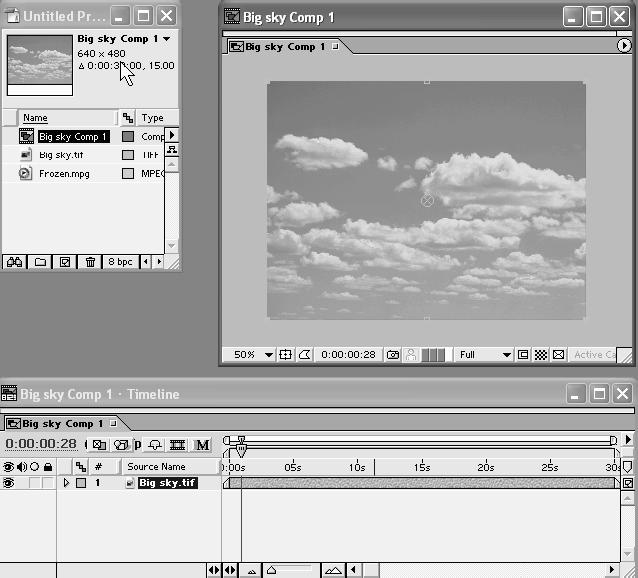Viewport: 638px width, 578px height.
Task: Click the 0:00:00:28 timecode in Timeline
Action: [41, 444]
